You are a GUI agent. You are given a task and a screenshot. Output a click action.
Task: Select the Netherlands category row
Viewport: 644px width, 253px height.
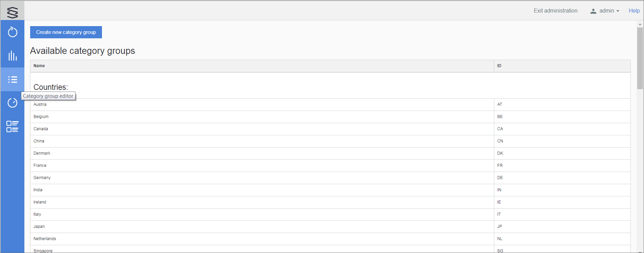click(45, 239)
